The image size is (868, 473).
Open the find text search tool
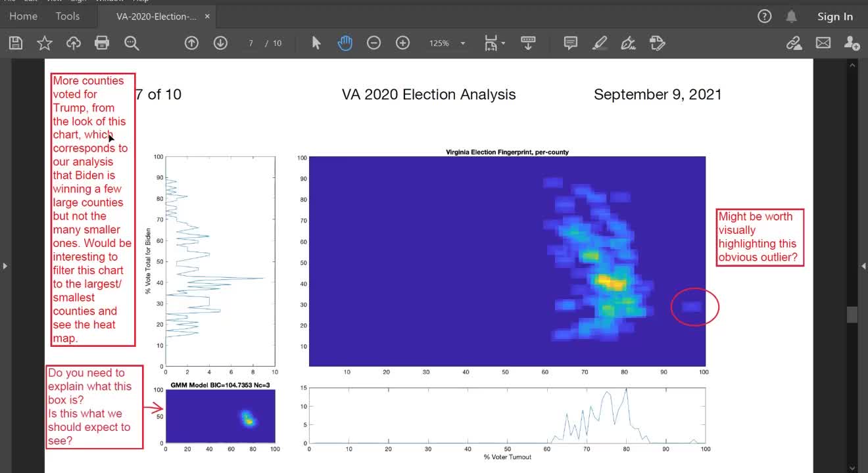point(132,43)
